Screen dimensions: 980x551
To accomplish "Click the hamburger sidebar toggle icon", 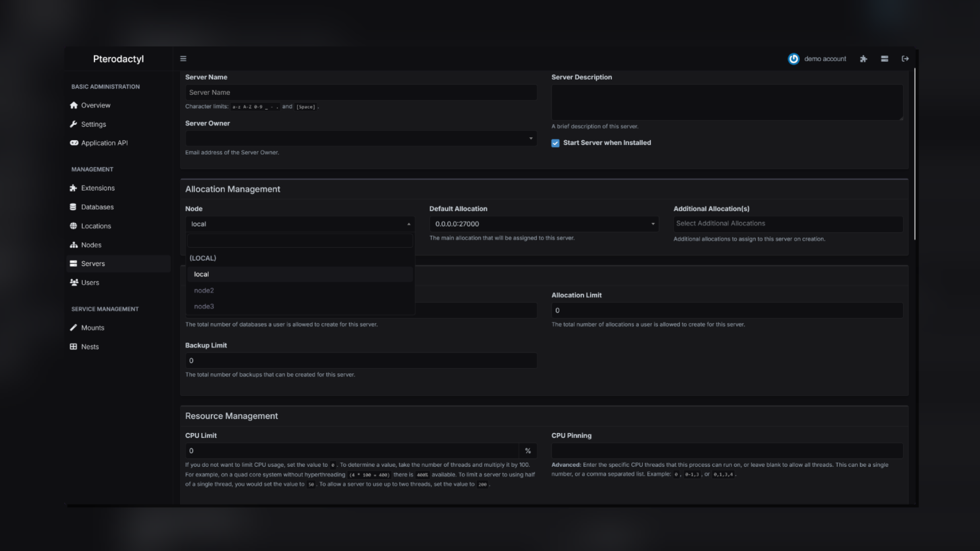I will click(x=183, y=59).
